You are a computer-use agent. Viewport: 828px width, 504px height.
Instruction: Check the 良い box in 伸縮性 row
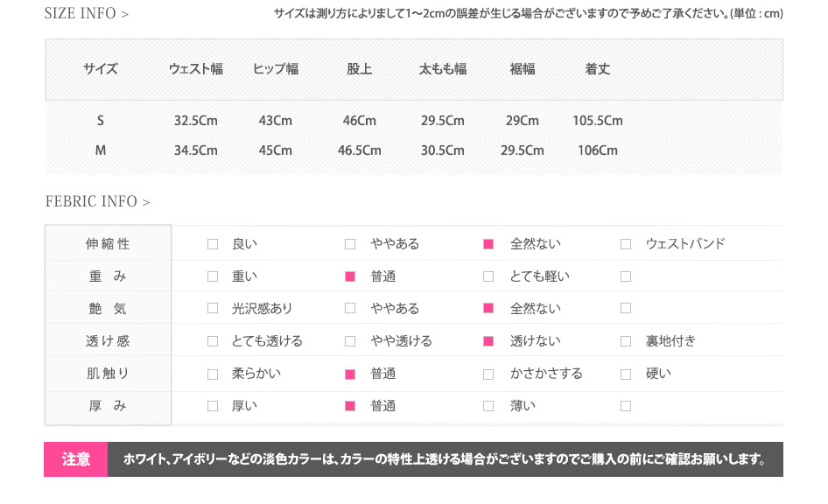click(x=213, y=244)
